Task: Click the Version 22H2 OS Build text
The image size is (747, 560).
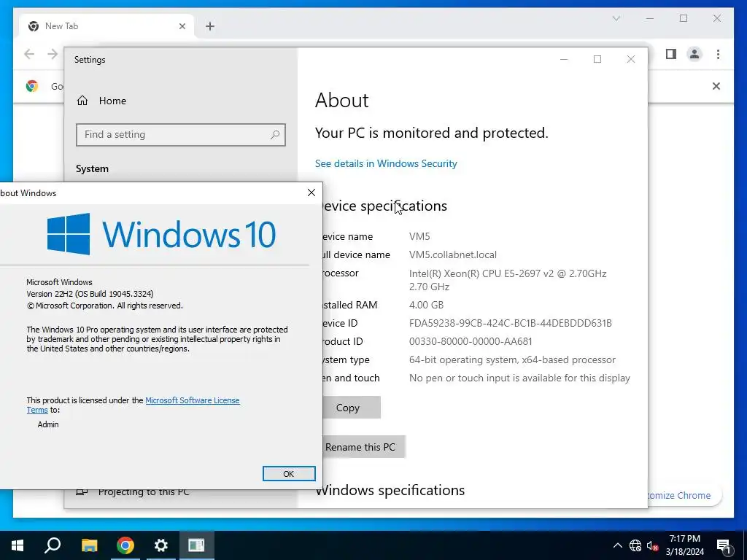Action: pos(90,294)
